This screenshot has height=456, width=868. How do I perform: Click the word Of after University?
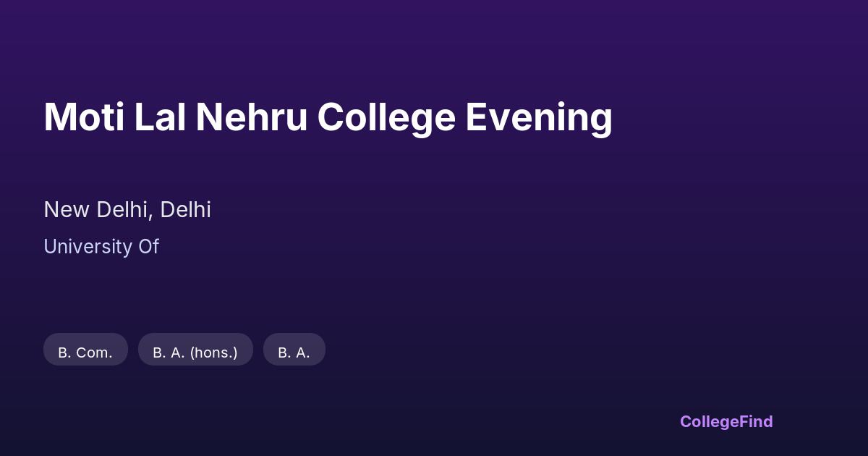pos(148,247)
